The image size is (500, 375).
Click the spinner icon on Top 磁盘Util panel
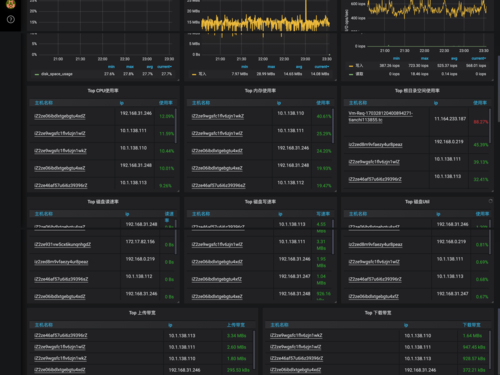pyautogui.click(x=490, y=201)
